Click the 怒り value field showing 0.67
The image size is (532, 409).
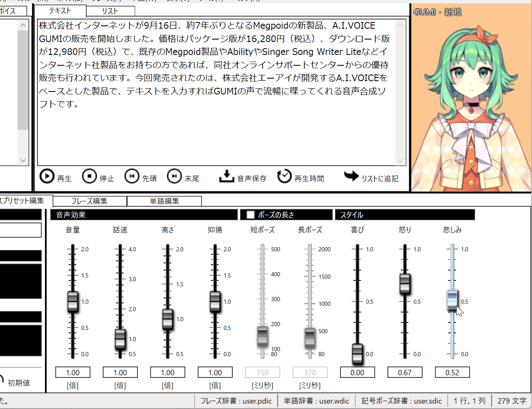click(x=405, y=372)
